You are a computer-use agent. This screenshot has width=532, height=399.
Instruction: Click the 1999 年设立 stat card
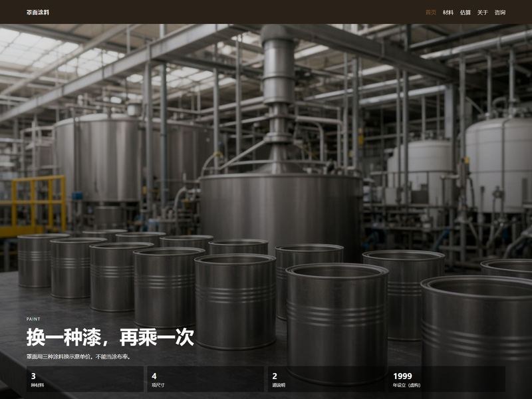tap(447, 379)
